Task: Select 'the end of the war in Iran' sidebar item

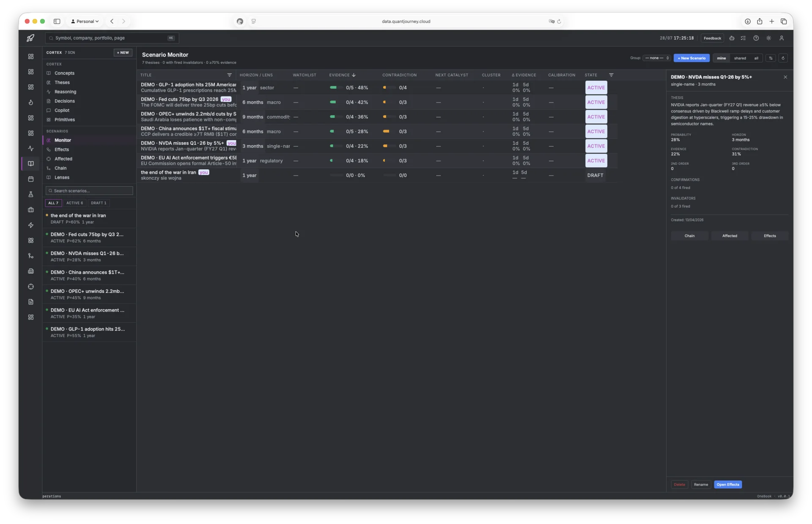Action: click(89, 218)
